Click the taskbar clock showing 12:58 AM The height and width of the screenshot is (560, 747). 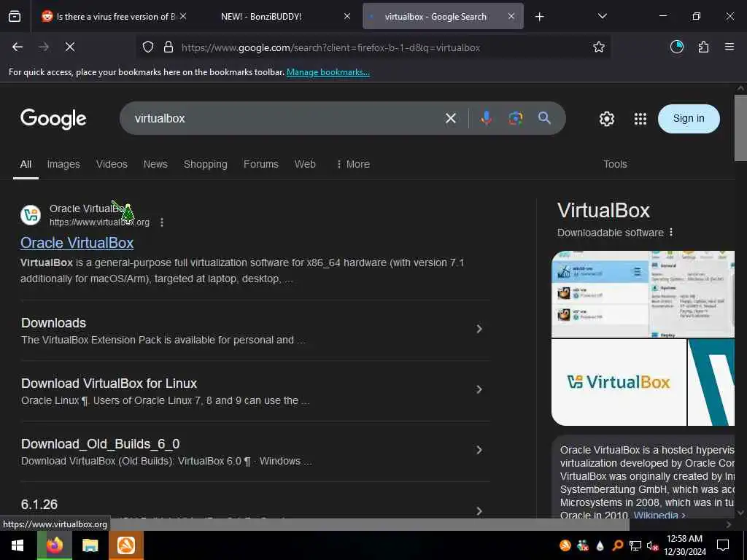pyautogui.click(x=685, y=545)
